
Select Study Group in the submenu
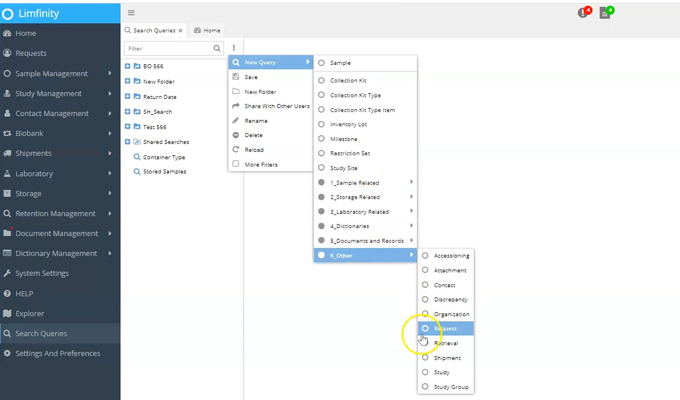click(446, 387)
